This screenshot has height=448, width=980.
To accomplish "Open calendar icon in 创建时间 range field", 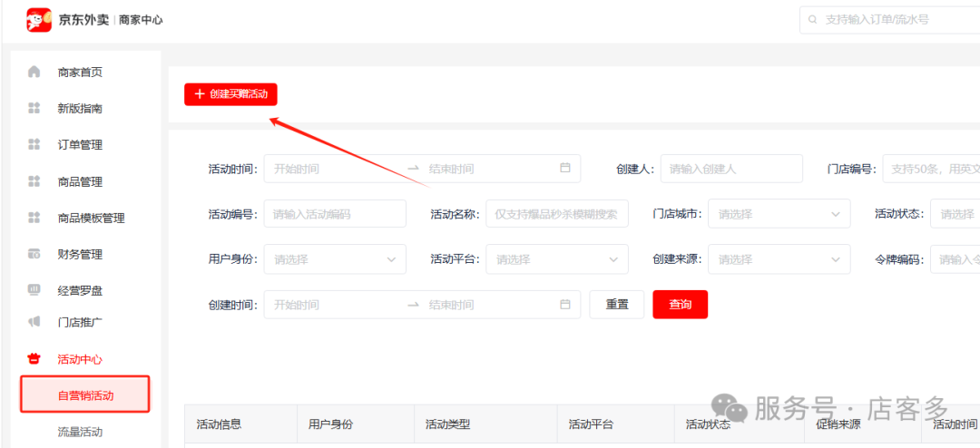I will point(564,305).
